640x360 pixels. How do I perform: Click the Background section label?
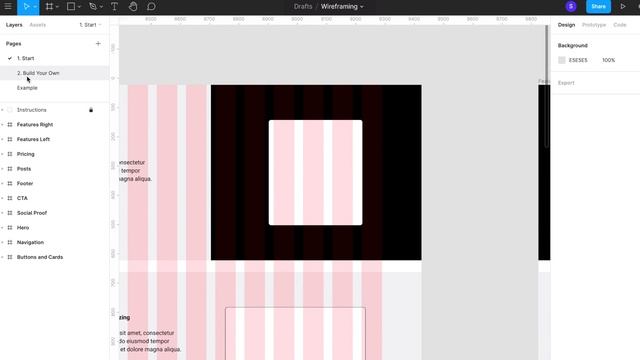(x=573, y=45)
